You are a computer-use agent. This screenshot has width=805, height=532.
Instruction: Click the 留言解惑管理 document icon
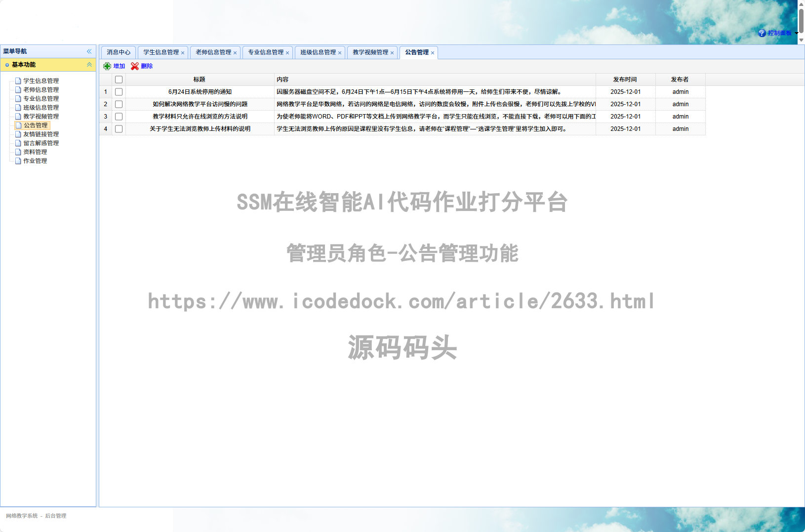pos(17,143)
